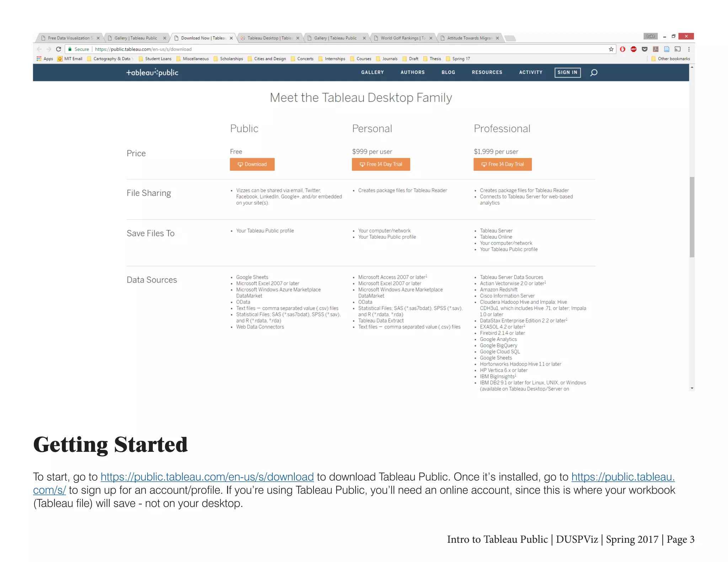This screenshot has width=728, height=562.
Task: Open the Spring 17 bookmark folder
Action: coord(458,59)
